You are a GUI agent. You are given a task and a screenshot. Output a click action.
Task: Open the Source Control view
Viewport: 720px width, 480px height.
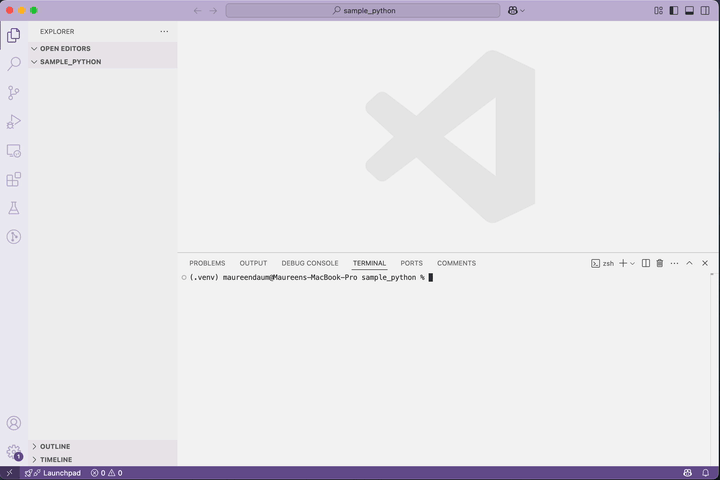(14, 93)
